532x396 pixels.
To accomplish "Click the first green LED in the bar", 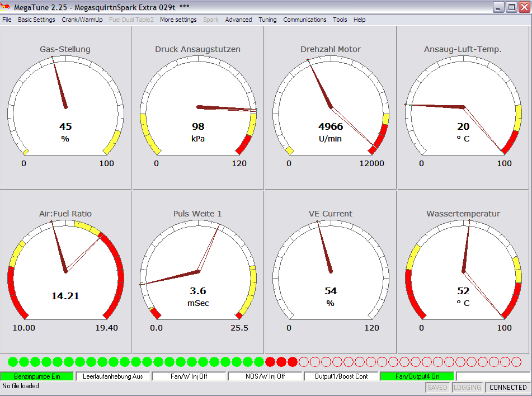I will (13, 362).
